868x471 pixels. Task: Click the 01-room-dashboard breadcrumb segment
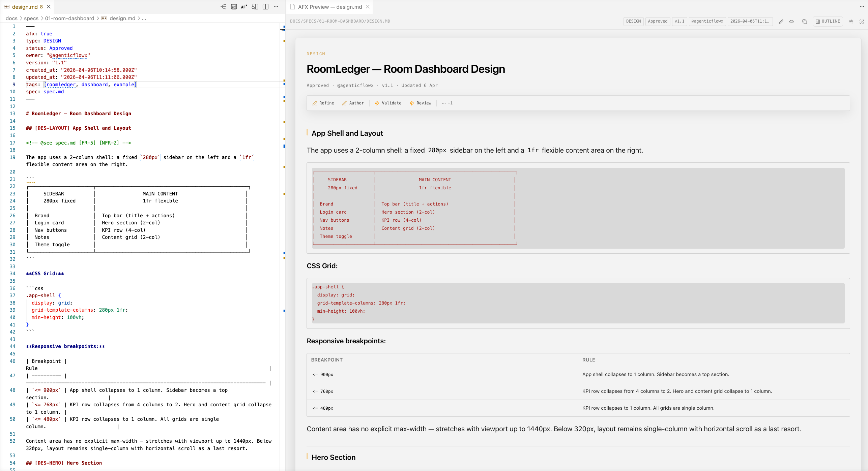click(x=69, y=18)
